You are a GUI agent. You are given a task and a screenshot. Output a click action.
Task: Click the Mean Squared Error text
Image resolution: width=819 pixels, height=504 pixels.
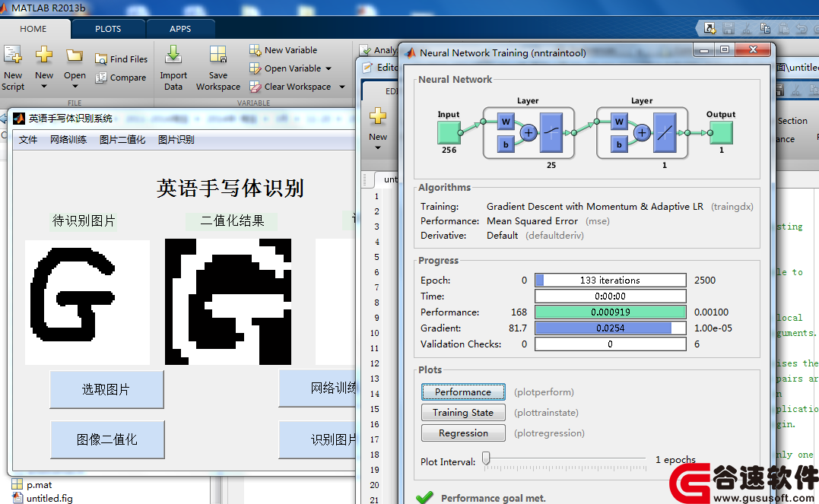point(532,221)
